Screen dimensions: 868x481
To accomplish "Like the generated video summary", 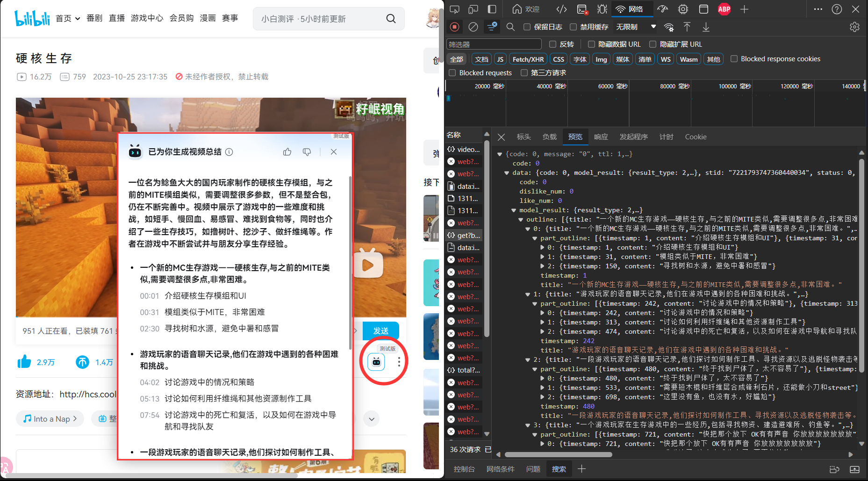I will (287, 152).
